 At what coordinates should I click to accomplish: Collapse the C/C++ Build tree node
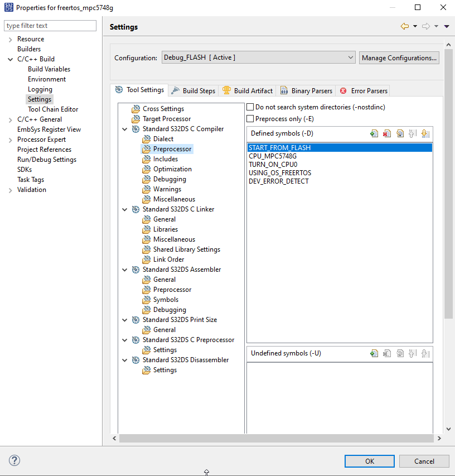tap(10, 59)
